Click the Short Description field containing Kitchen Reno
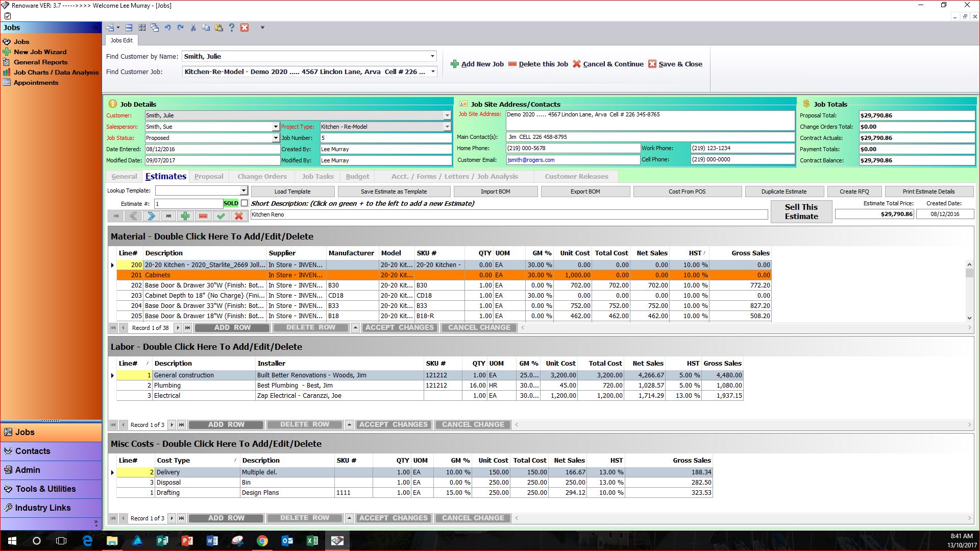980x551 pixels. coord(509,215)
